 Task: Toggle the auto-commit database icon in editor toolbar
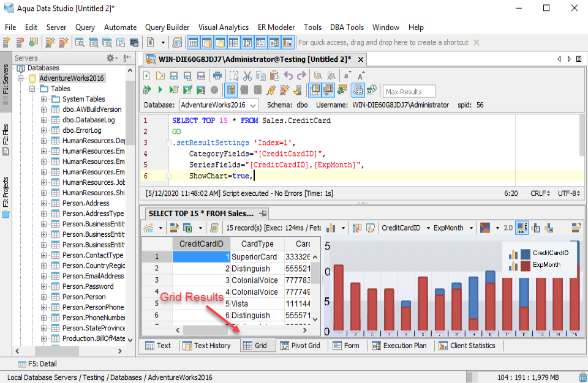click(x=231, y=90)
